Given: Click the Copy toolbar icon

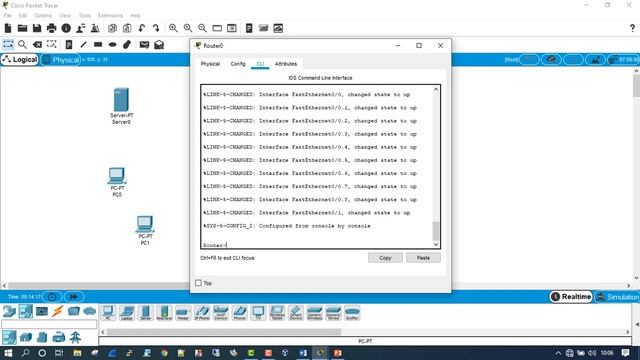Looking at the screenshot, I should 112,28.
